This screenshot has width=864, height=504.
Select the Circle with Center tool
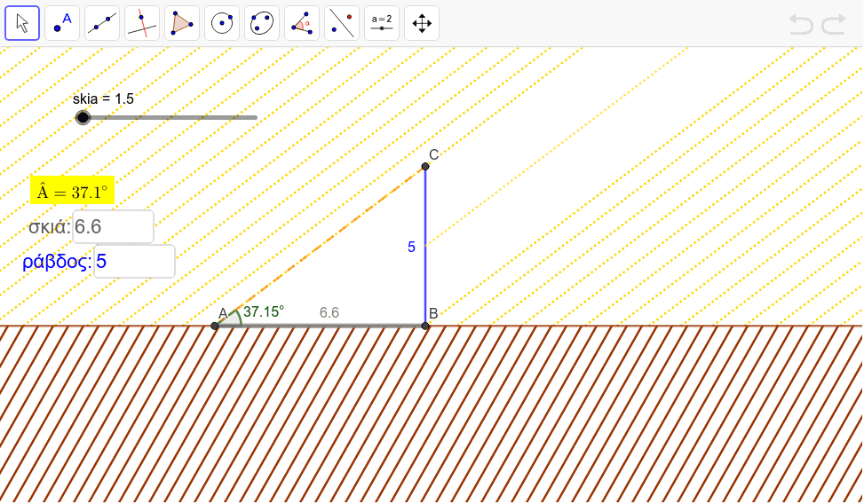pyautogui.click(x=222, y=23)
